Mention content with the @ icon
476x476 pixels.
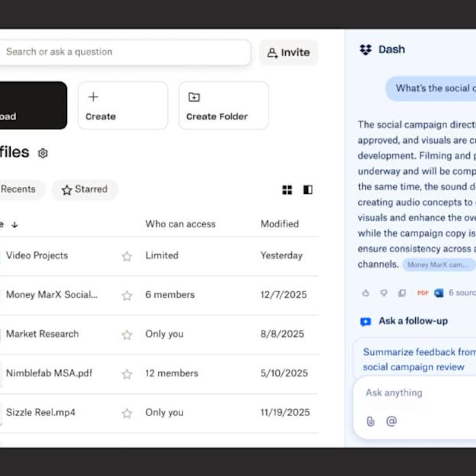[x=391, y=421]
